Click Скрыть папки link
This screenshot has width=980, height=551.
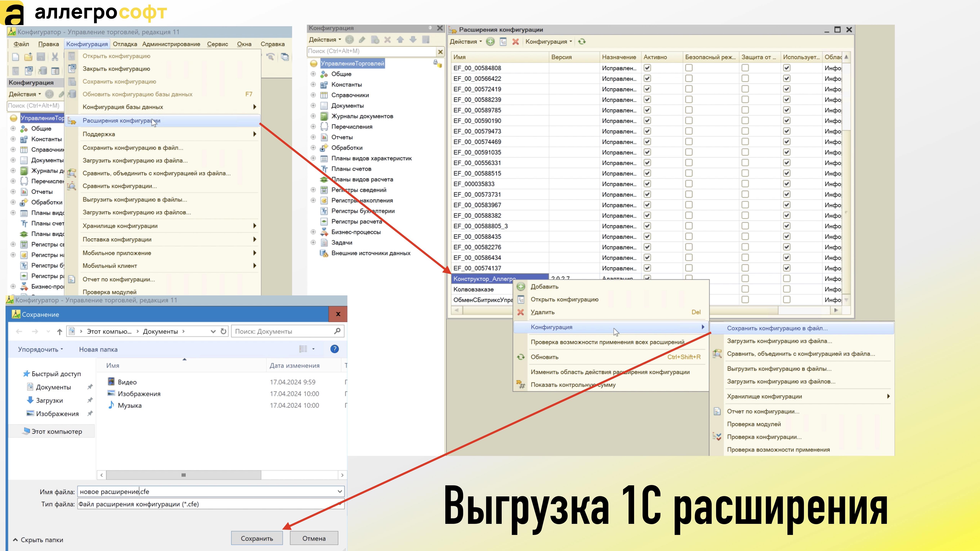coord(38,540)
